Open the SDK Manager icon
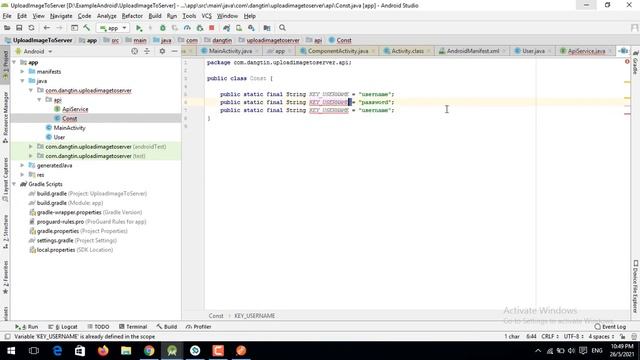The width and height of the screenshot is (640, 360). [x=251, y=28]
